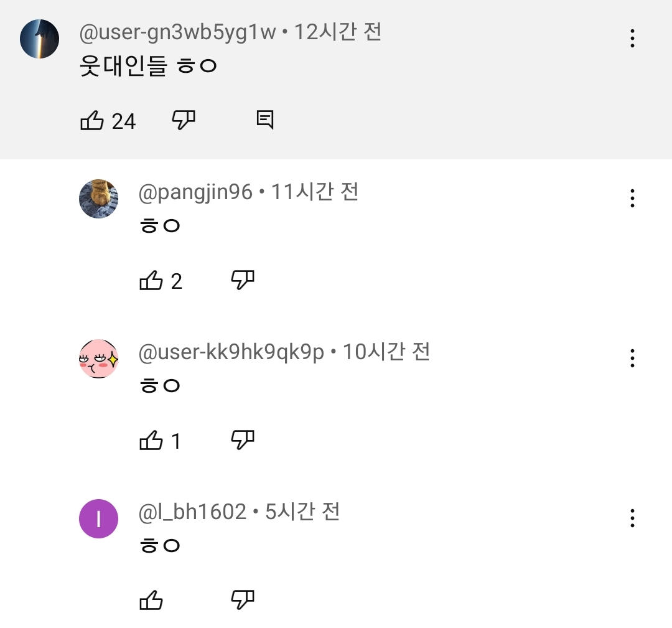Open the pink face avatar of @user-kk9hk9qk9p
This screenshot has height=628, width=672.
click(x=99, y=359)
